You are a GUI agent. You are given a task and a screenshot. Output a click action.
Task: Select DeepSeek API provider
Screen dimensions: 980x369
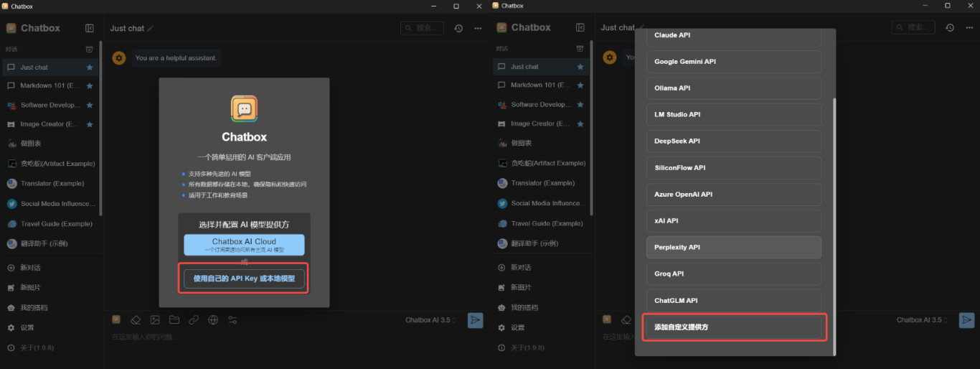tap(733, 141)
